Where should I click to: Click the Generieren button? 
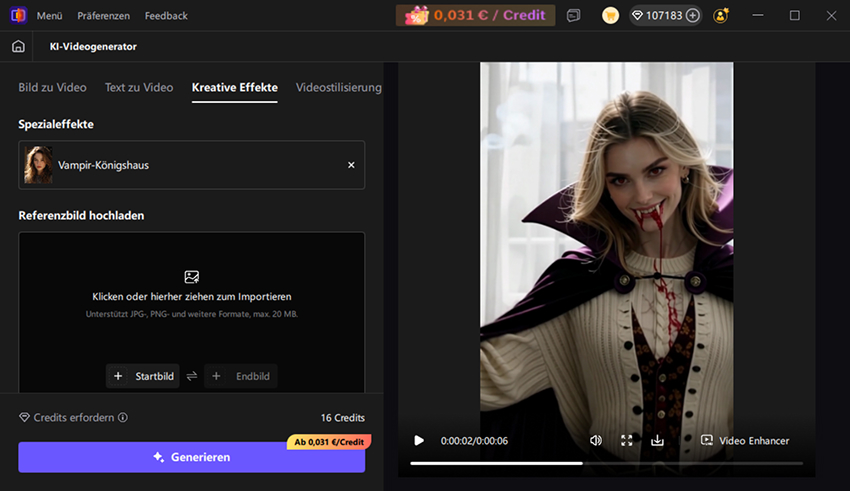point(192,457)
